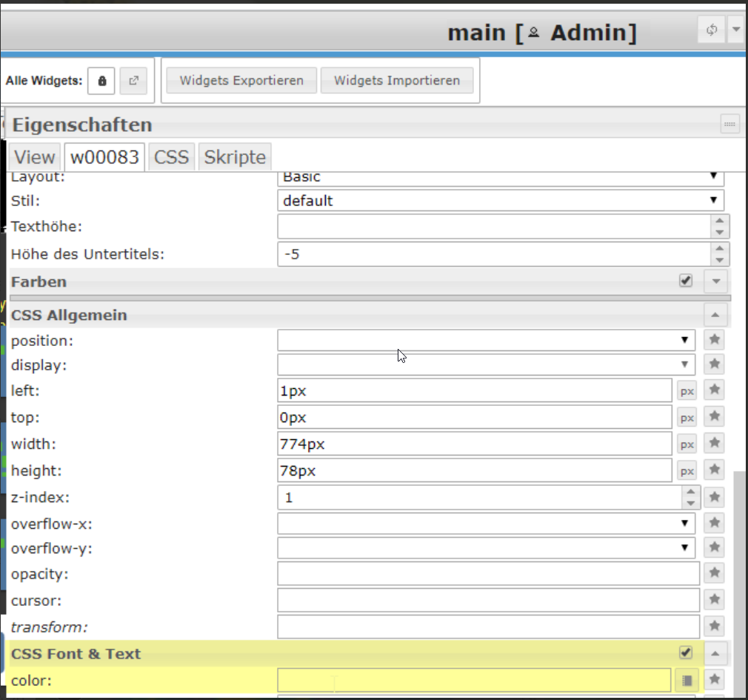The height and width of the screenshot is (700, 748).
Task: Select the w00083 tab
Action: click(104, 157)
